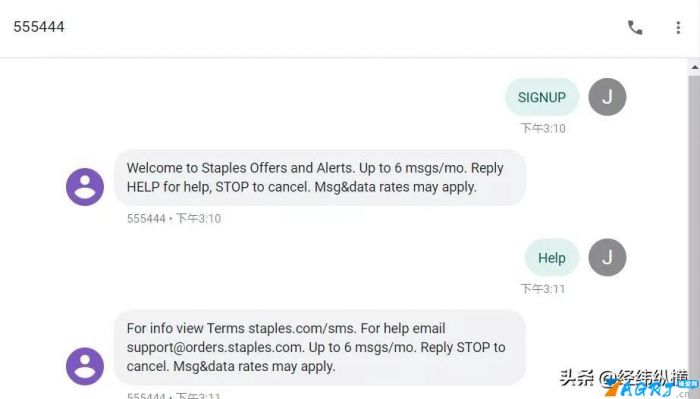Viewport: 700px width, 399px height.
Task: Open purple contact avatar beside Welcome message
Action: 85,187
